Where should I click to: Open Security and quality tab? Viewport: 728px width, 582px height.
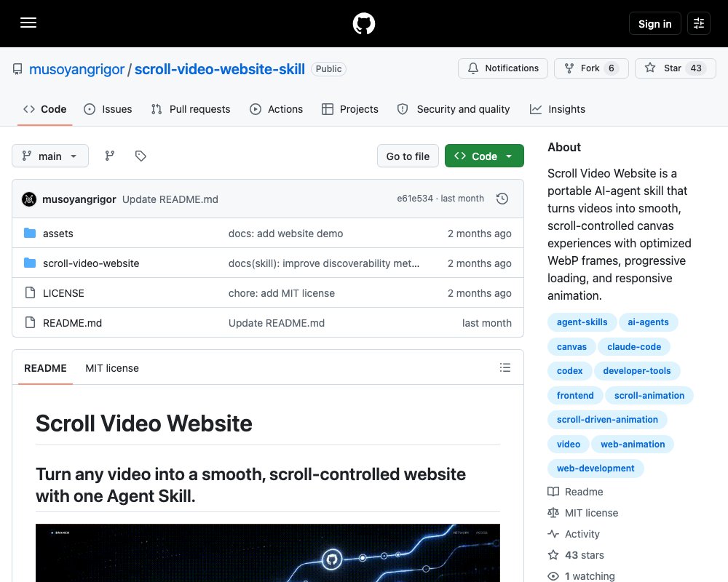[x=454, y=109]
